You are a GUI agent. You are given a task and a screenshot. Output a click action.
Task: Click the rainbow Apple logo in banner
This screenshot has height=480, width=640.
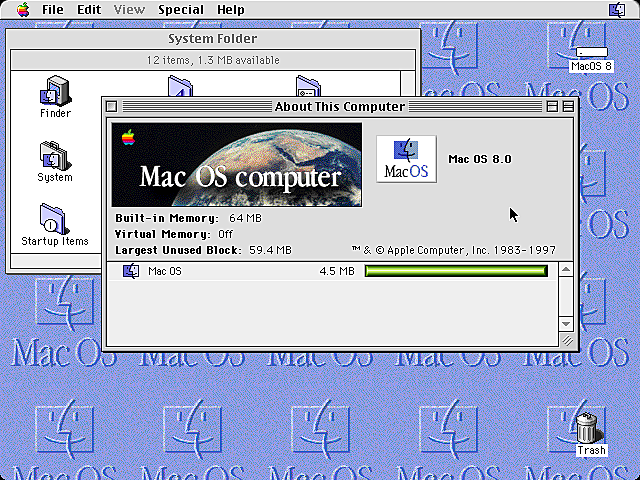click(x=128, y=137)
